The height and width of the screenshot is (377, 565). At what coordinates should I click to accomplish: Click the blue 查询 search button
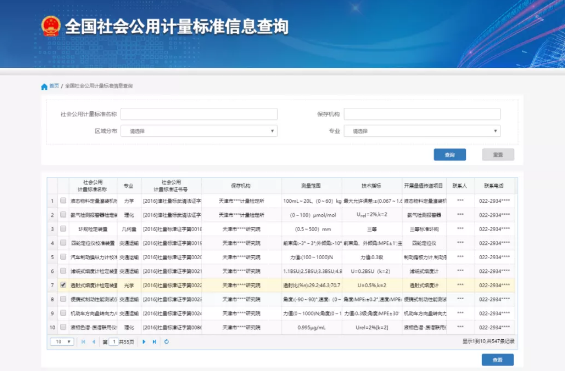coord(450,155)
